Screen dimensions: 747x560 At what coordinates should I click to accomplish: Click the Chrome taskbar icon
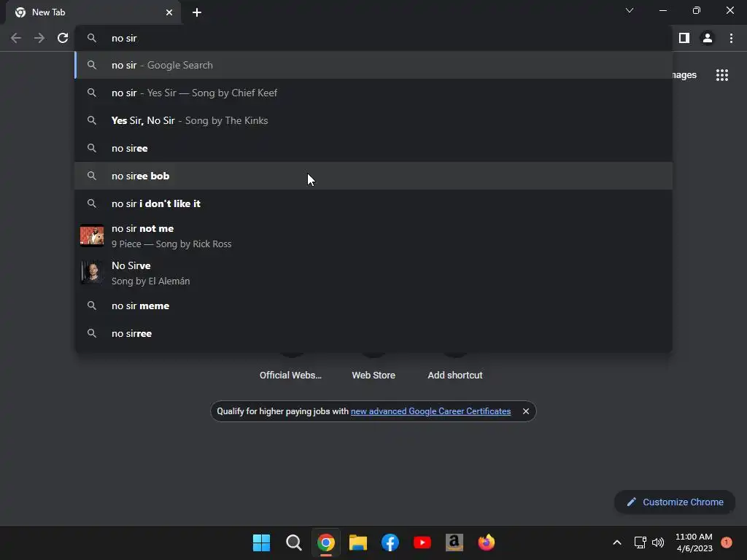click(326, 542)
